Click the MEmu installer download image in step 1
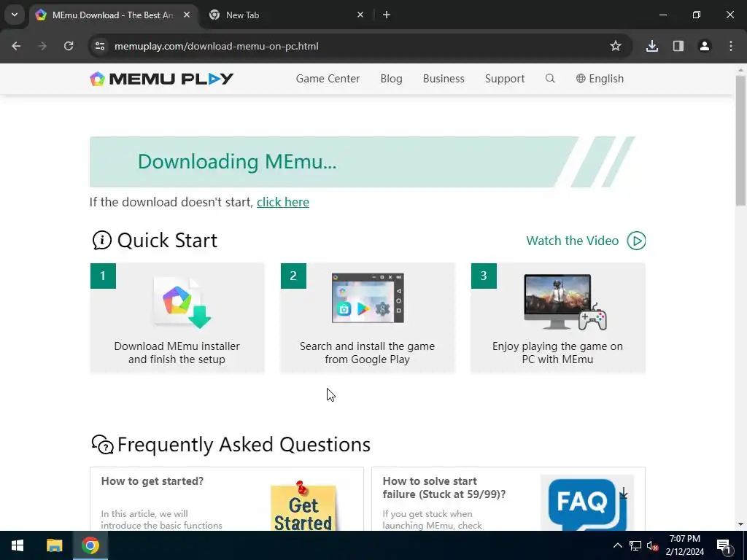Viewport: 747px width, 560px height. pyautogui.click(x=182, y=303)
